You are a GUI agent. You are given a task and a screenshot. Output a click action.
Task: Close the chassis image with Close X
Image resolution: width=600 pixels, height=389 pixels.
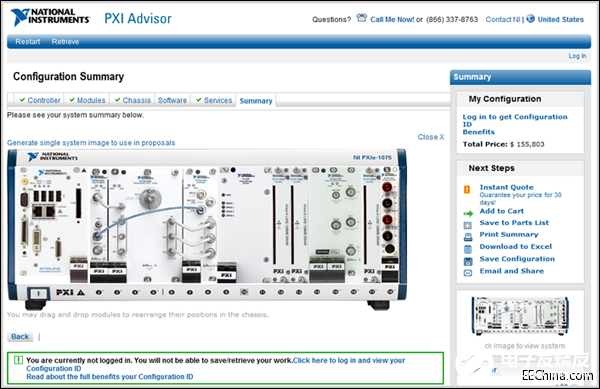[x=431, y=137]
